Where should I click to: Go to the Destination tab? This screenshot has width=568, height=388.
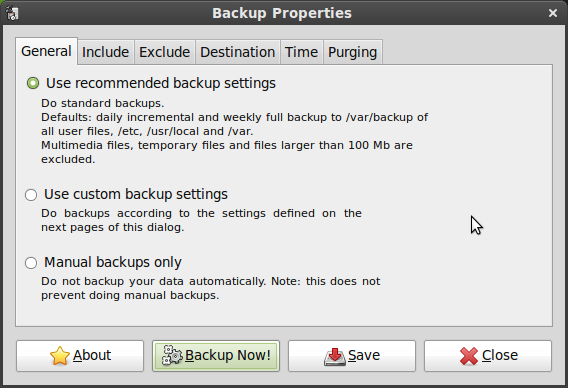pos(238,52)
